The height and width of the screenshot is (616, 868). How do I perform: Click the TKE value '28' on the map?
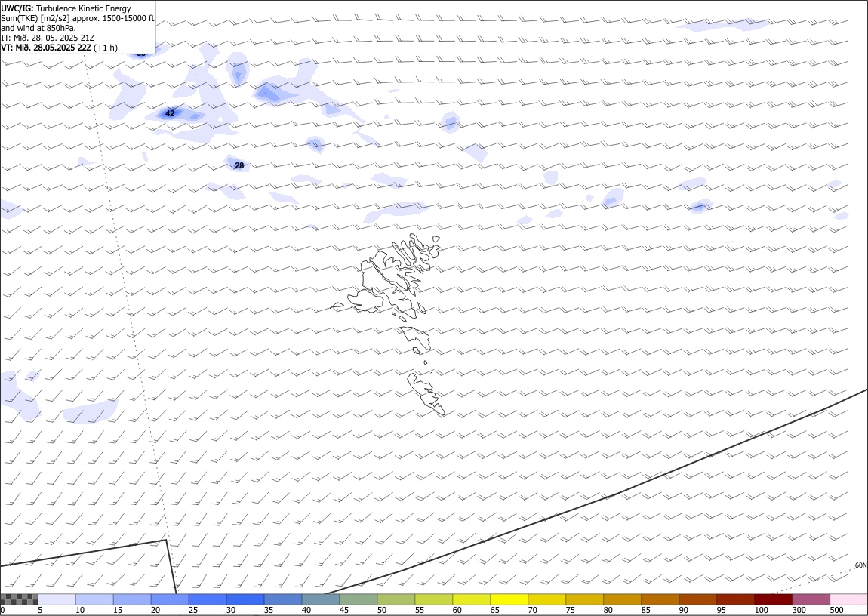[x=239, y=165]
